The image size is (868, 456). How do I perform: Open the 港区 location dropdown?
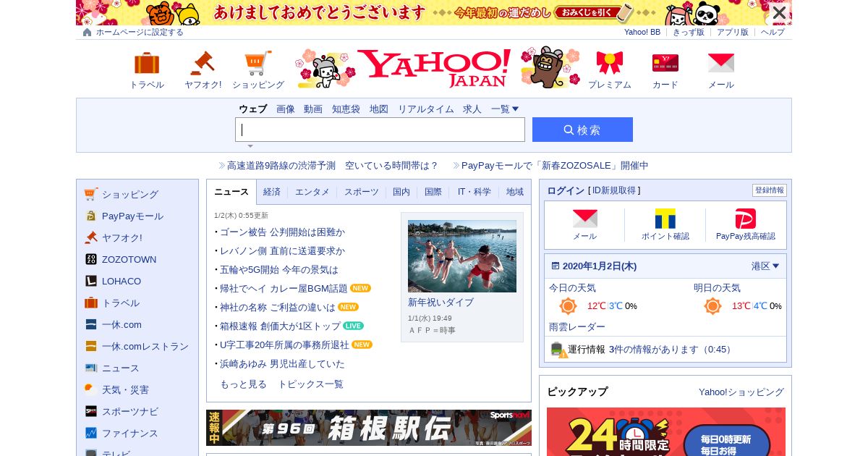pos(765,266)
